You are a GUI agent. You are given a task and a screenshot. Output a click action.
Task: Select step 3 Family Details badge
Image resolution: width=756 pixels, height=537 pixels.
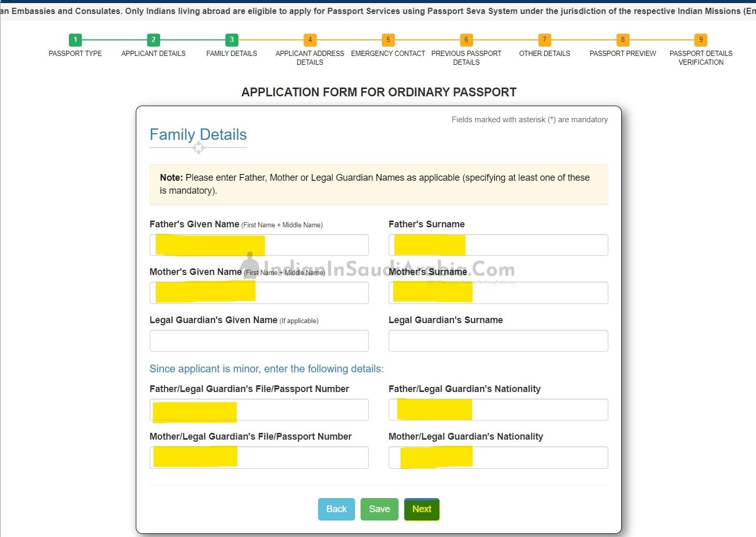[232, 40]
